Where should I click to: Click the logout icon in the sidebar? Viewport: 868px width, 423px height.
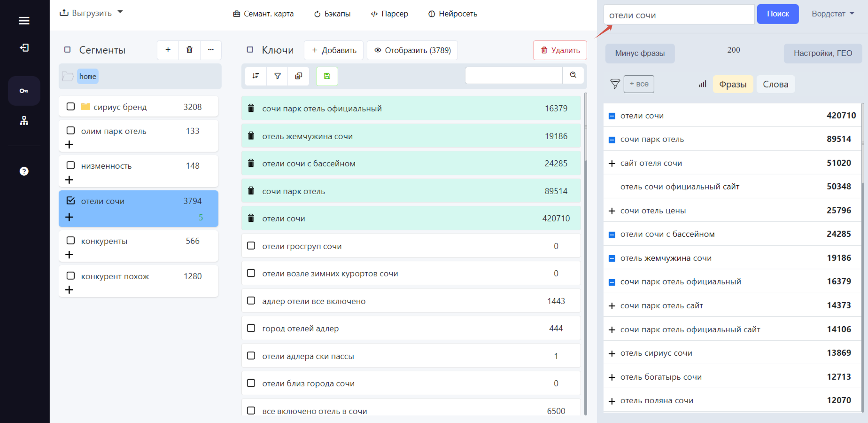click(x=24, y=48)
